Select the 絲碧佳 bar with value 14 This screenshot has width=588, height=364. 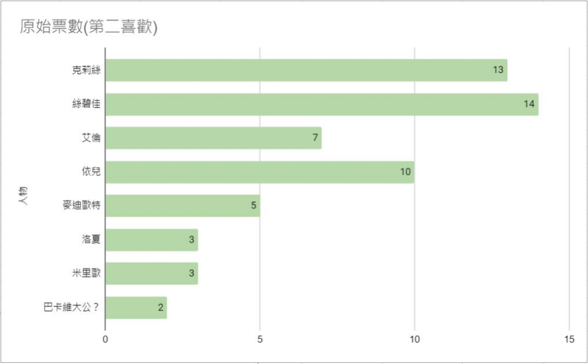click(x=322, y=104)
